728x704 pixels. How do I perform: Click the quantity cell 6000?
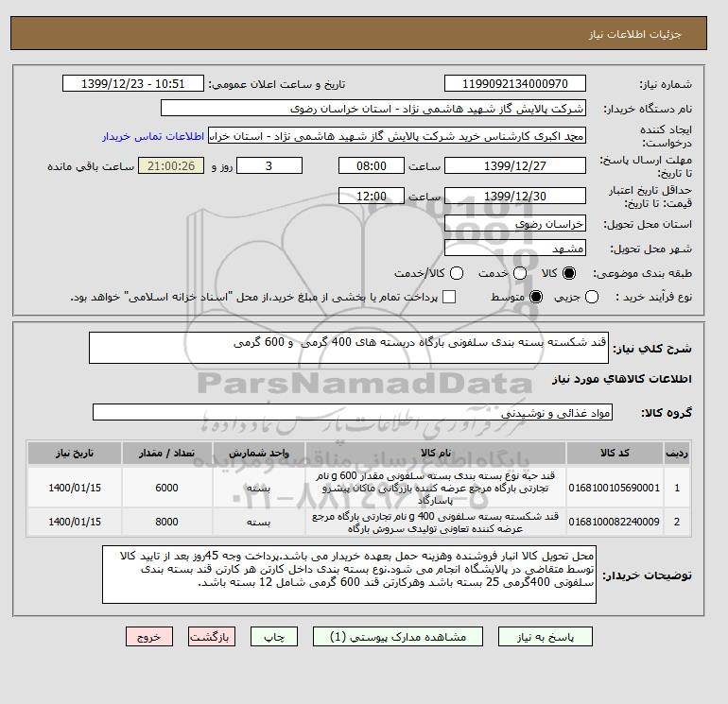pyautogui.click(x=167, y=488)
